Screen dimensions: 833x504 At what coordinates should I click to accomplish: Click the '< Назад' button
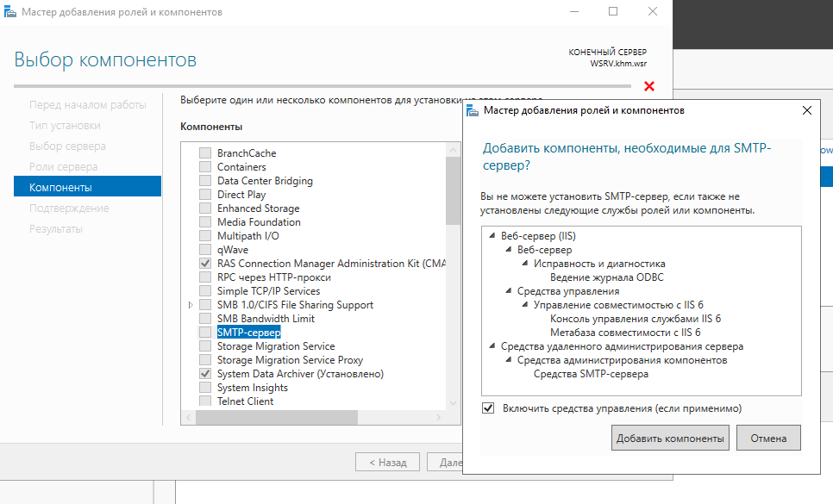[387, 462]
